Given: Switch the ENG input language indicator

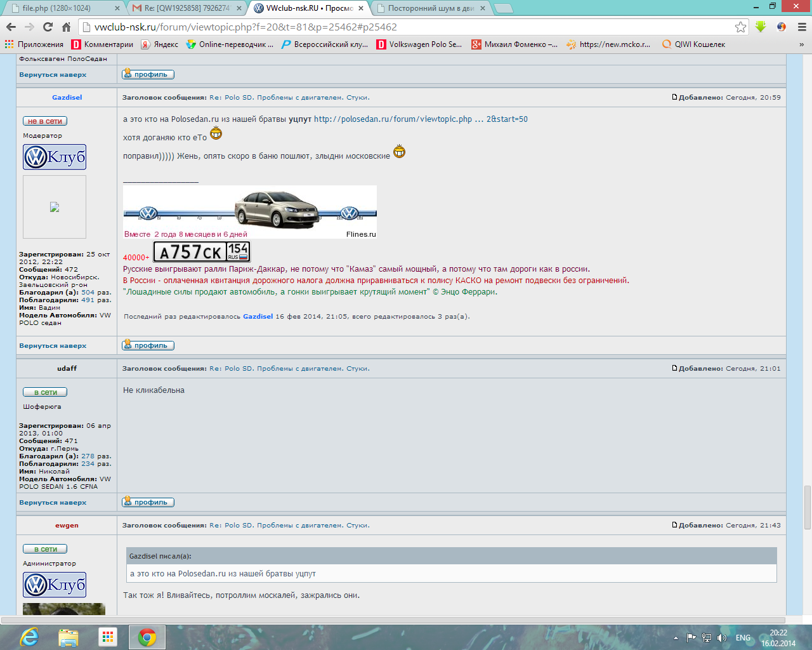Looking at the screenshot, I should coord(743,638).
